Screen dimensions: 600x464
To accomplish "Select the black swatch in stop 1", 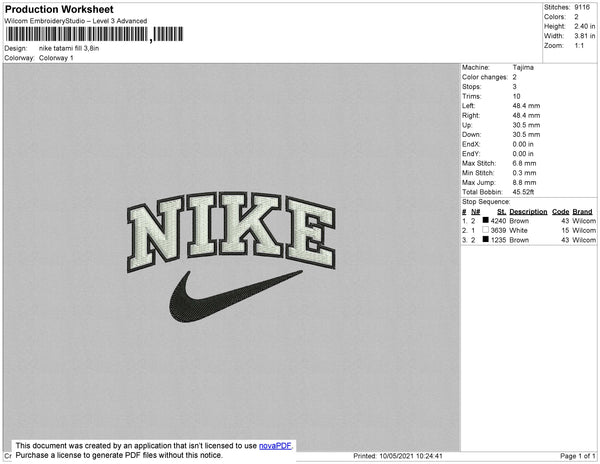I will pos(486,220).
